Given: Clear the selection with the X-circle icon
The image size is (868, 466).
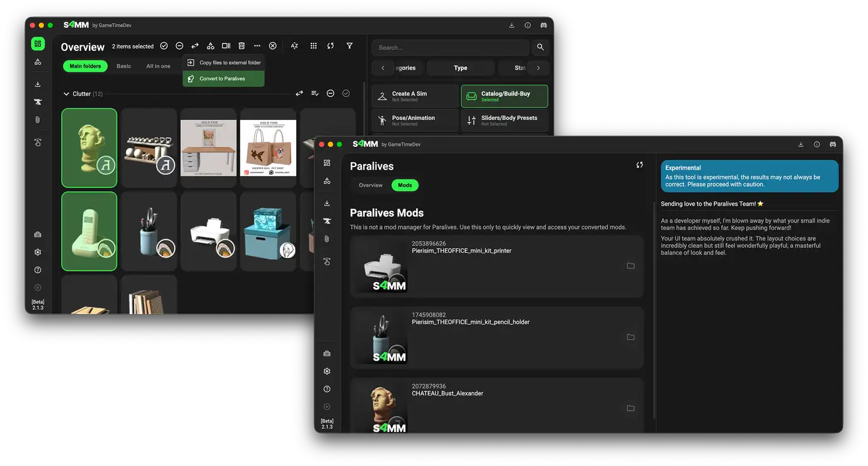Looking at the screenshot, I should [273, 46].
